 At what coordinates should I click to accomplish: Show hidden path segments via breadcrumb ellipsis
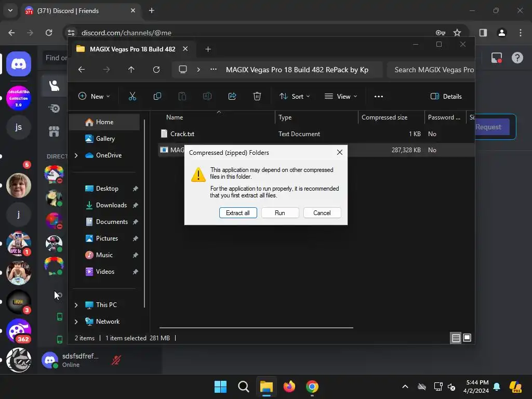coord(214,70)
